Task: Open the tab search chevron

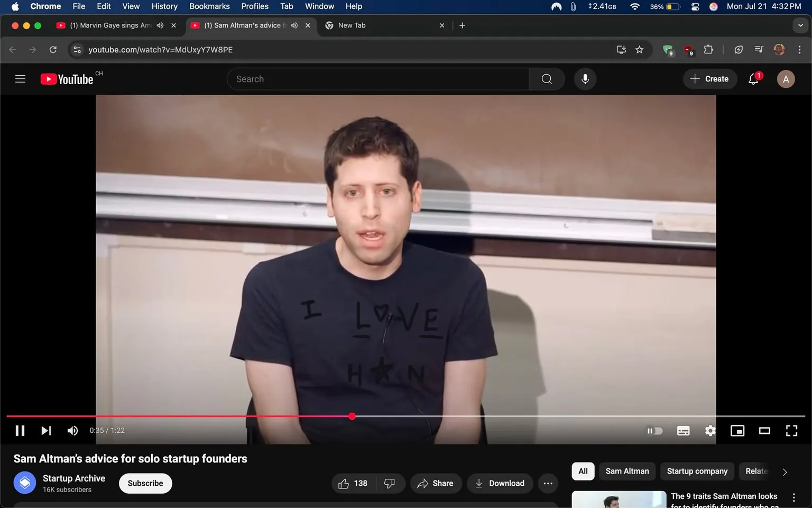Action: (x=800, y=25)
